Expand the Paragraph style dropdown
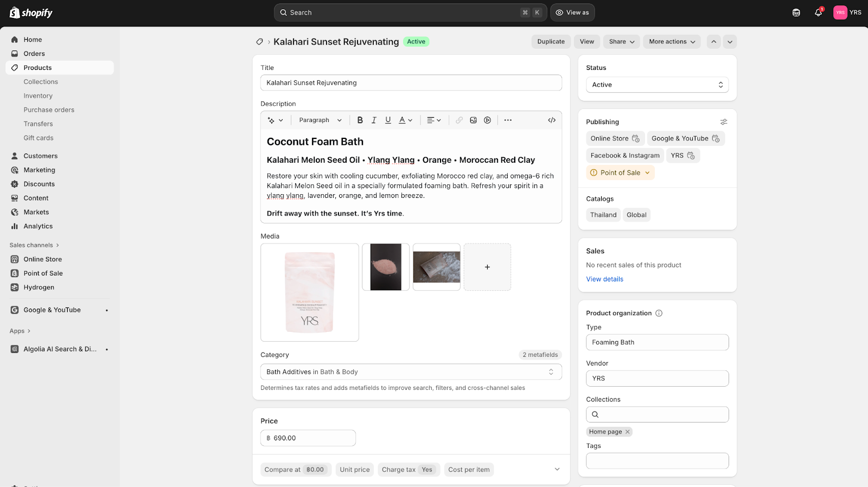Image resolution: width=868 pixels, height=487 pixels. [x=320, y=120]
